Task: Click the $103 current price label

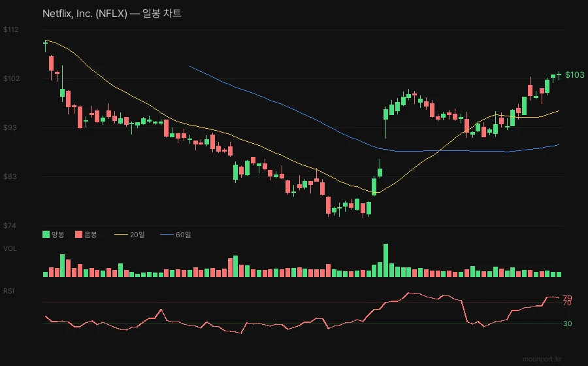Action: point(574,75)
